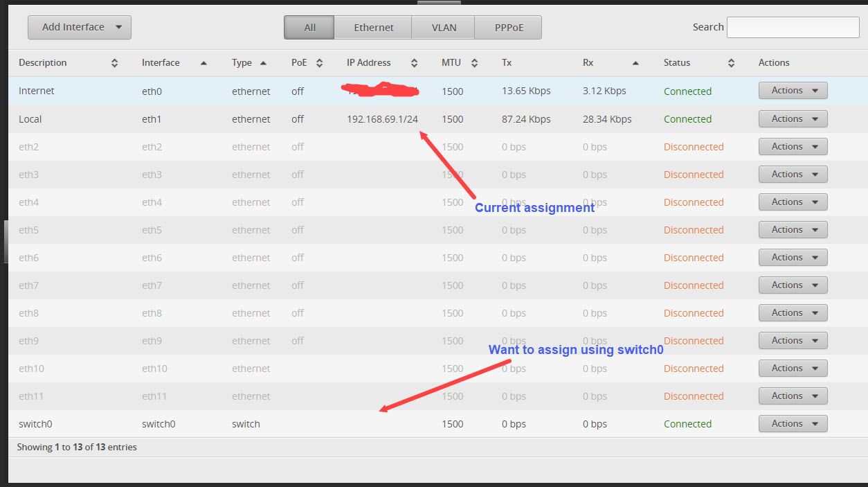Switch to the Ethernet filter tab
This screenshot has width=868, height=487.
373,28
